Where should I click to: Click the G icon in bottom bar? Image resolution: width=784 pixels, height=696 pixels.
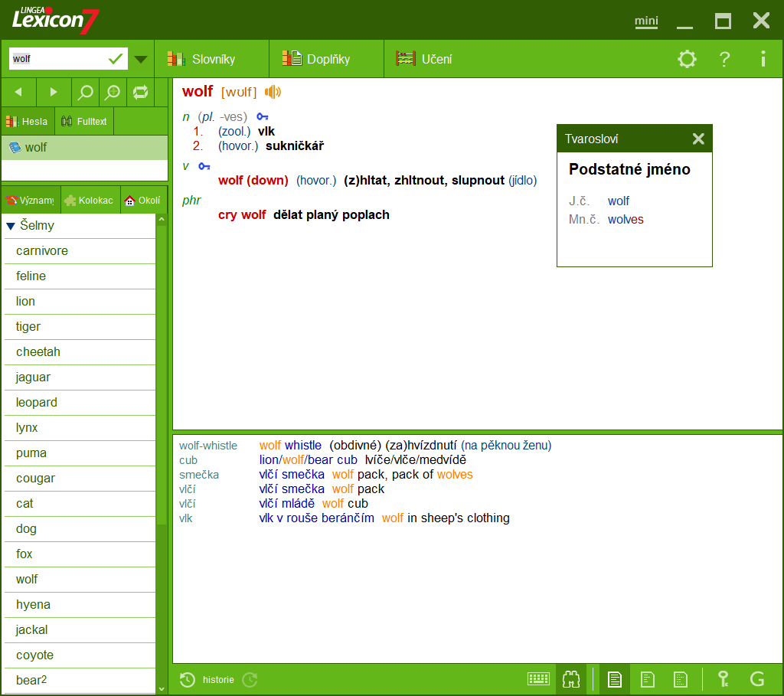[757, 679]
